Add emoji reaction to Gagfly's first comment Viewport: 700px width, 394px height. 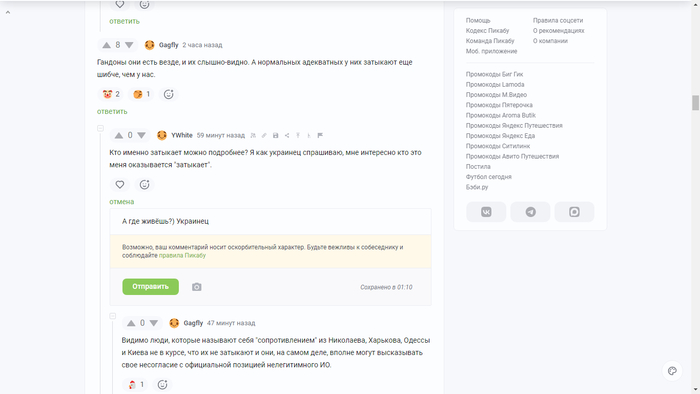[168, 94]
